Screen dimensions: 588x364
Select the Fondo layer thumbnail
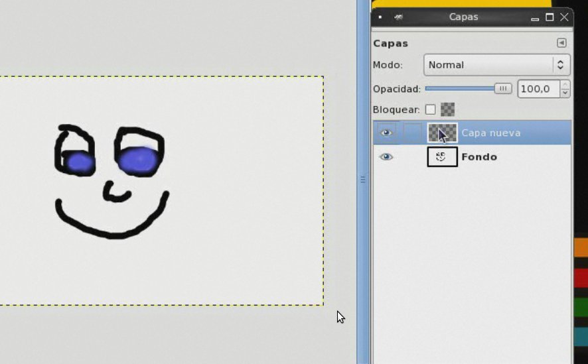pos(442,157)
